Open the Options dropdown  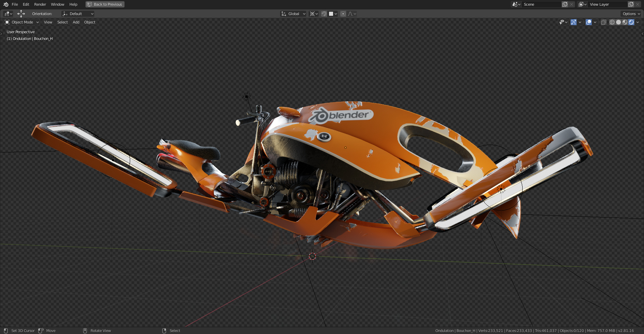pos(631,14)
